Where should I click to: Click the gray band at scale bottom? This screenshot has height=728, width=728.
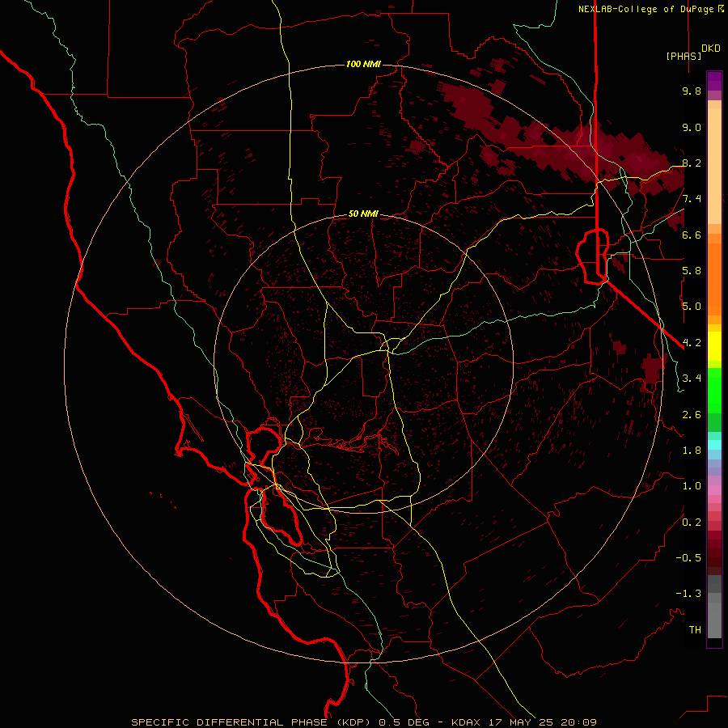(x=714, y=607)
